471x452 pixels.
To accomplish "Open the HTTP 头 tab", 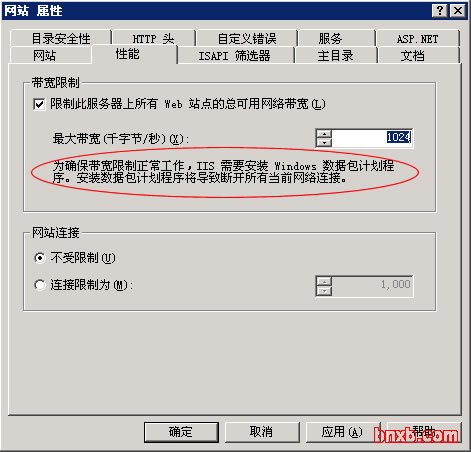I will [x=153, y=38].
